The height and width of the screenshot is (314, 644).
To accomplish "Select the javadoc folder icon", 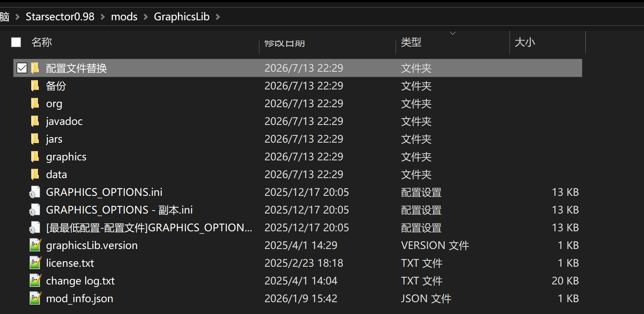I will (35, 121).
